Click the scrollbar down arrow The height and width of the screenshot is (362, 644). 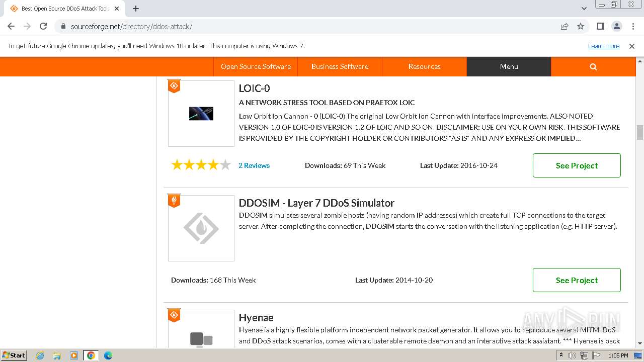click(x=640, y=343)
